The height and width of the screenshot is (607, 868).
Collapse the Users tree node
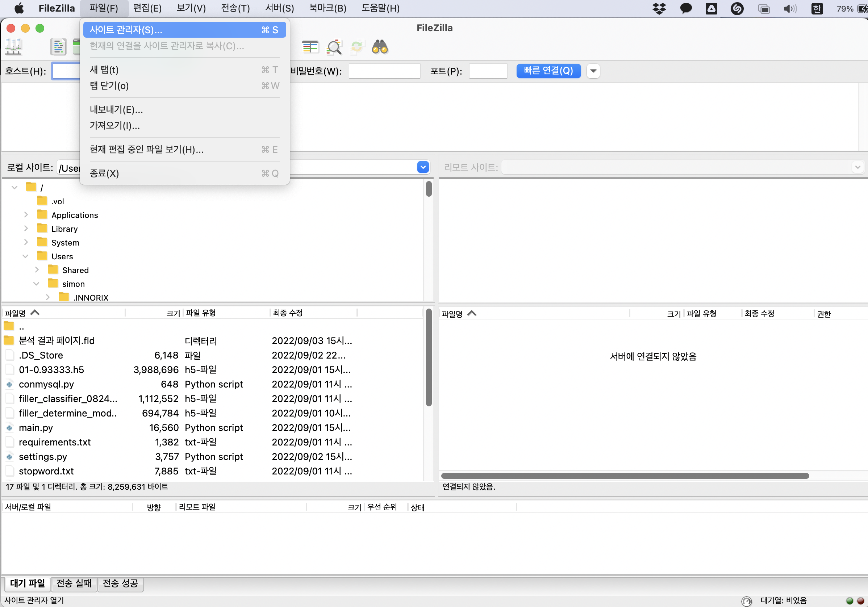[x=25, y=256]
